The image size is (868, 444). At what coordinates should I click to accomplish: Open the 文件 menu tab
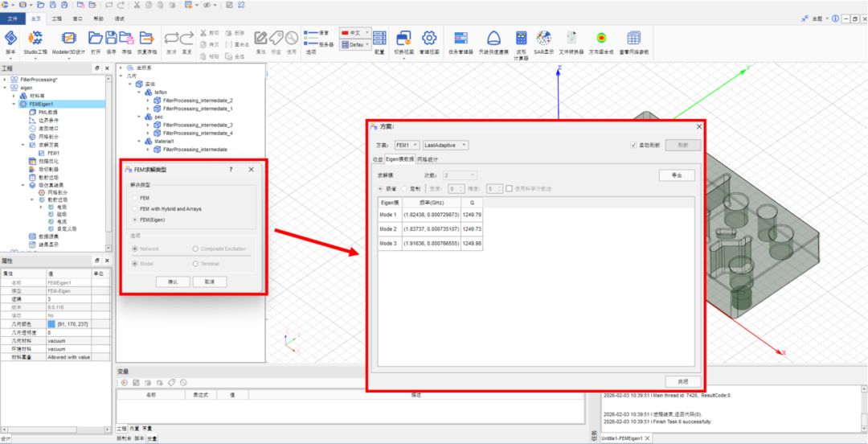pyautogui.click(x=13, y=18)
